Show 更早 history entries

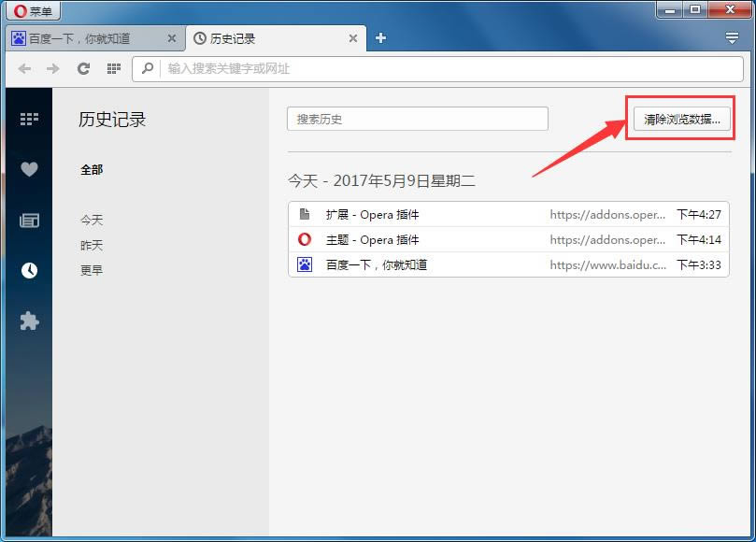pos(92,271)
